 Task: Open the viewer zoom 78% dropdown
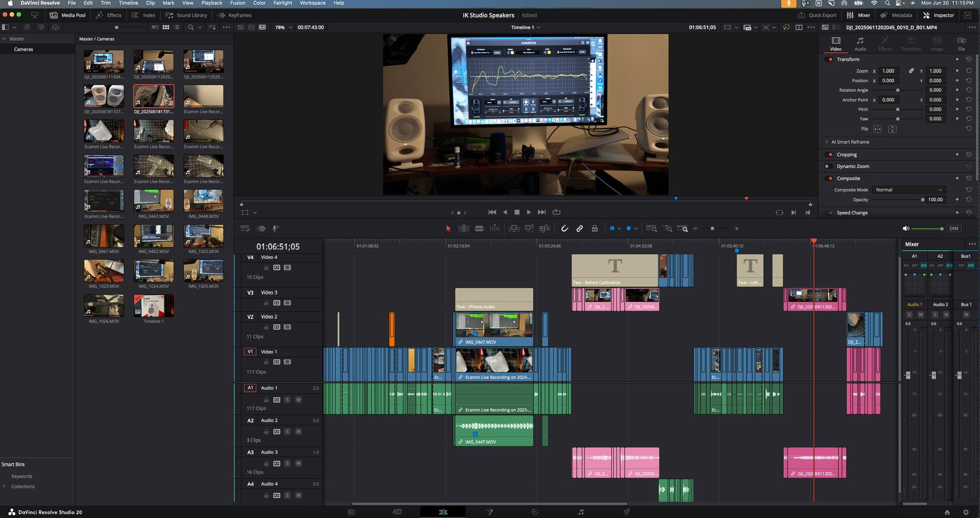[x=283, y=27]
